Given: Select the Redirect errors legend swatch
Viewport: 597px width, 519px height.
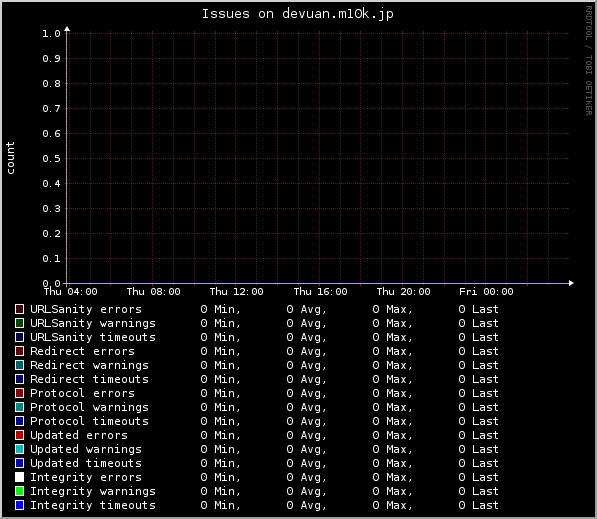Looking at the screenshot, I should coord(19,351).
